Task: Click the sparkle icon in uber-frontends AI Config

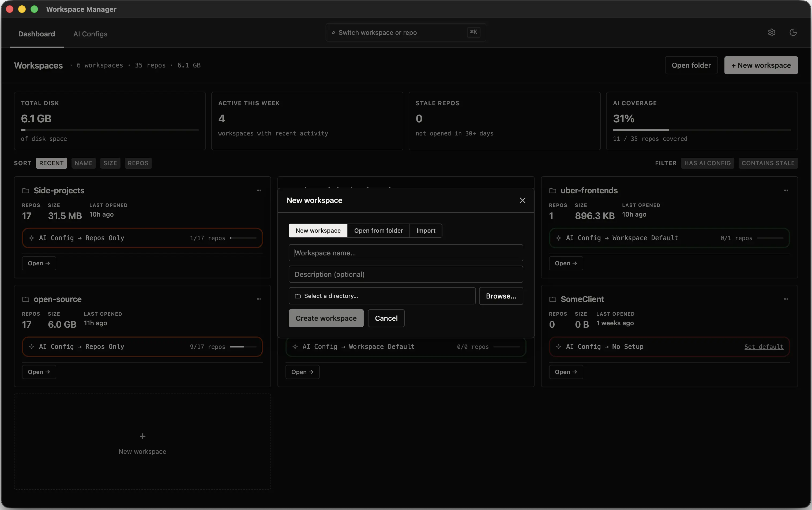Action: click(559, 238)
